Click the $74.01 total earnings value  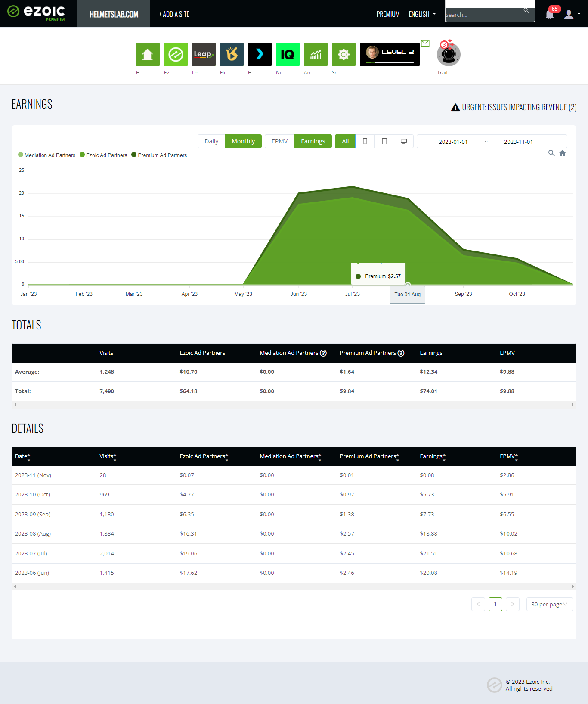point(428,391)
